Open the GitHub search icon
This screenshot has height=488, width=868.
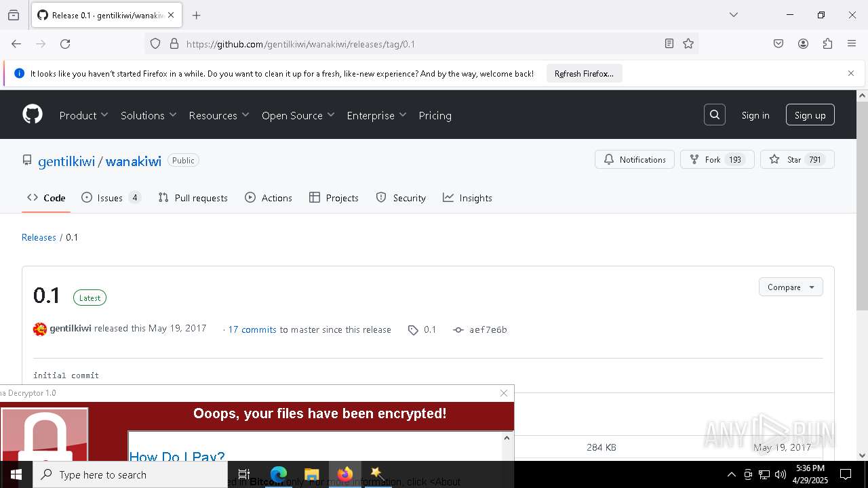coord(715,115)
